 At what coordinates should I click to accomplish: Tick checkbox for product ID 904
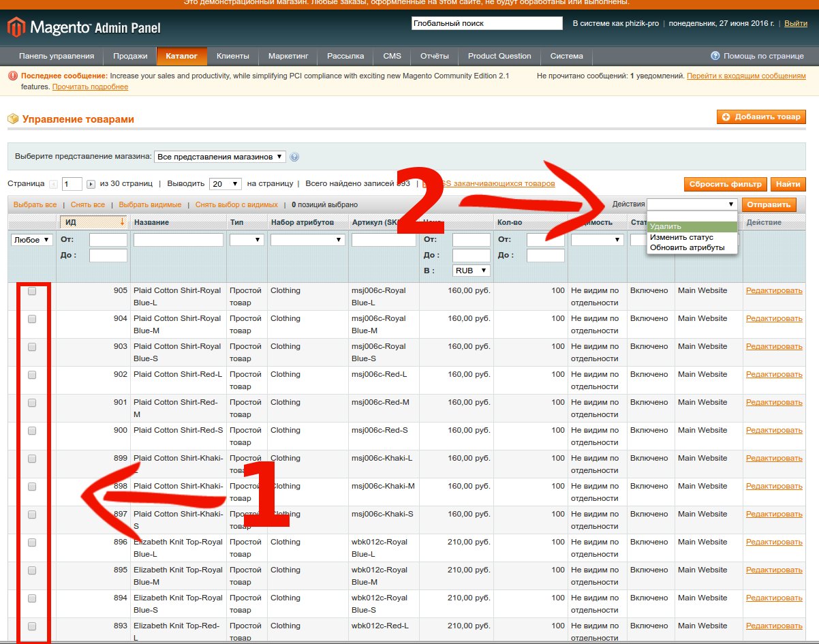pyautogui.click(x=32, y=319)
